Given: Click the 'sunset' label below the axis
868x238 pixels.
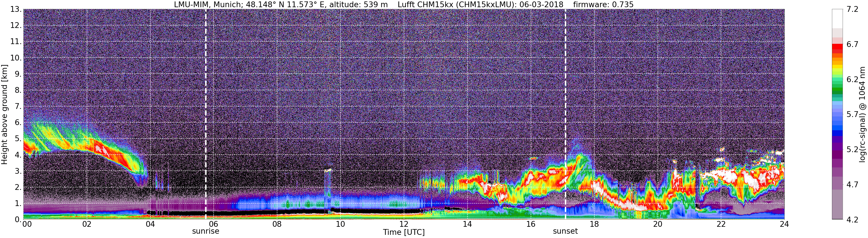Looking at the screenshot, I should coord(565,231).
